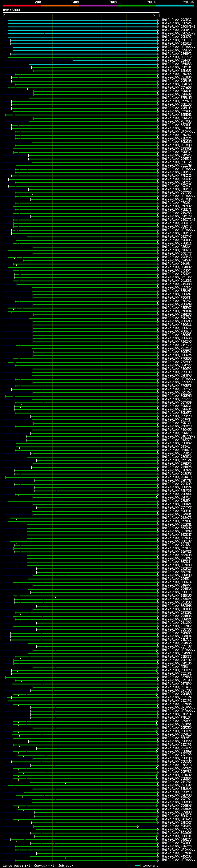Screen dimensions: 197x868
Task: Click the short alignment bar of UniRef100_B9H3V7
Action: pos(86,826)
